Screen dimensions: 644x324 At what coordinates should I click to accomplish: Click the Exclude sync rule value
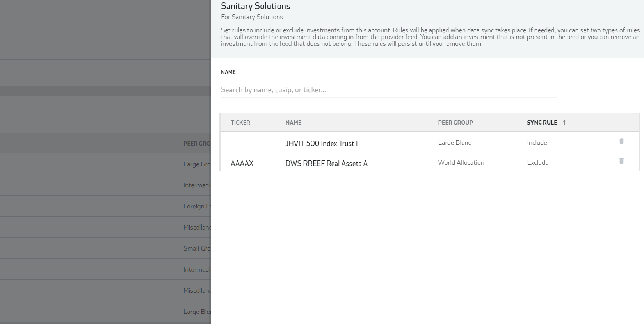tap(537, 163)
